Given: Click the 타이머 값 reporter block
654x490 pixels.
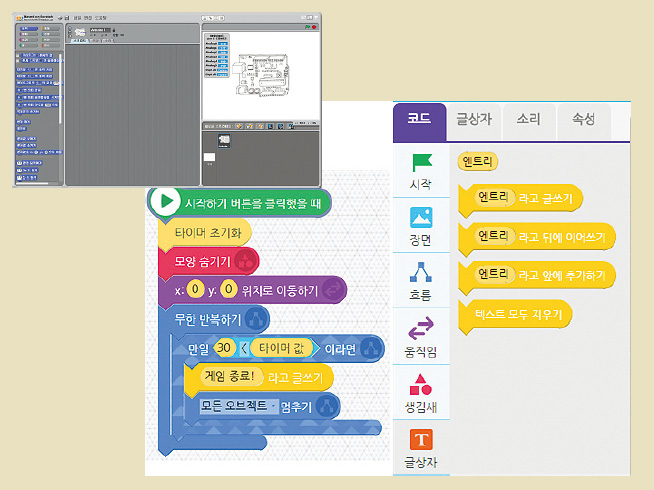Looking at the screenshot, I should [x=281, y=348].
